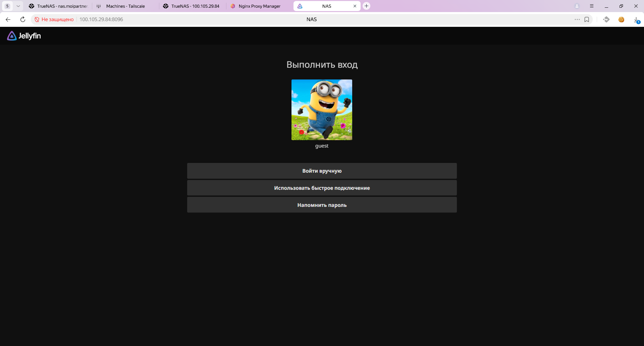Open the downloads icon in toolbar
Image resolution: width=644 pixels, height=346 pixels.
pos(636,19)
